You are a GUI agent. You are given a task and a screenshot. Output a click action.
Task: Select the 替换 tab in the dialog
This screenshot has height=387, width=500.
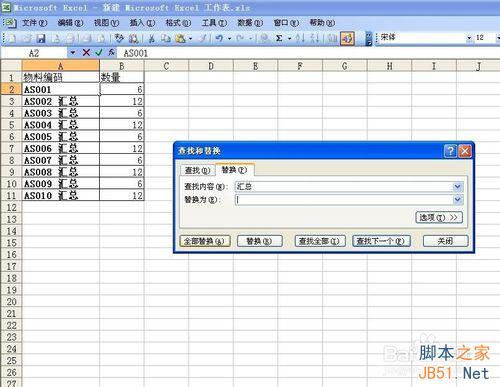pos(234,170)
